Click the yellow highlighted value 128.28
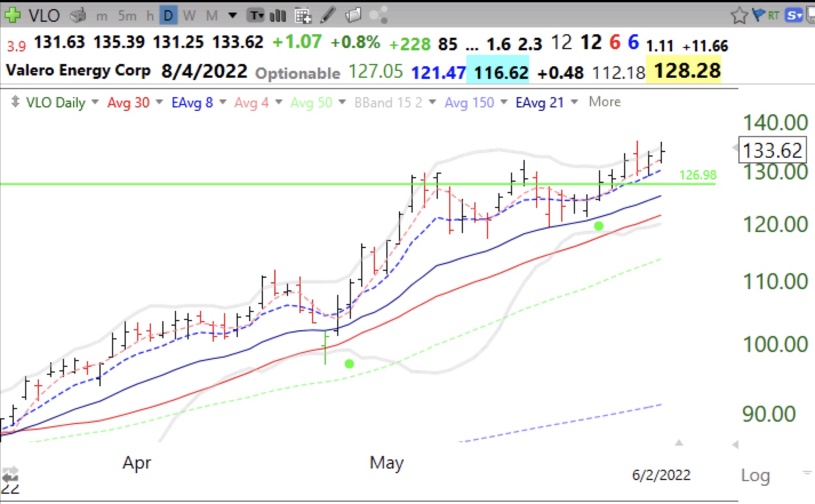Screen dimensions: 815x504 684,70
